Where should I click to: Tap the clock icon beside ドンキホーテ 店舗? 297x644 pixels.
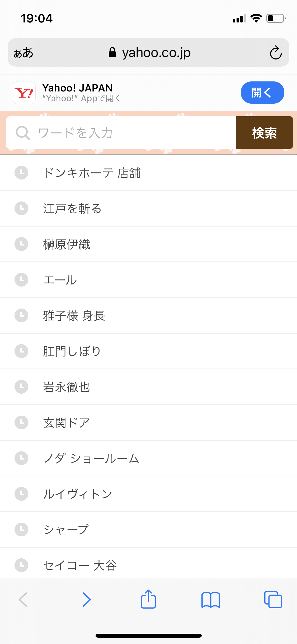click(x=21, y=173)
